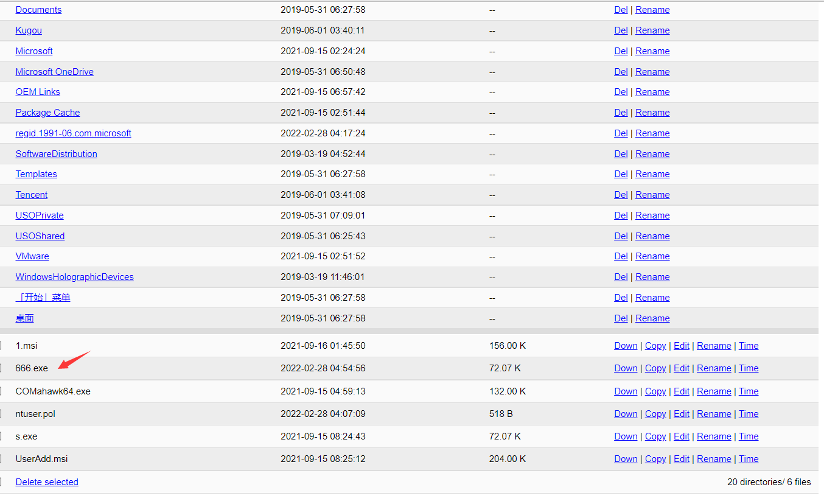Change Time of 666.exe
Screen dimensions: 824x504
(749, 368)
